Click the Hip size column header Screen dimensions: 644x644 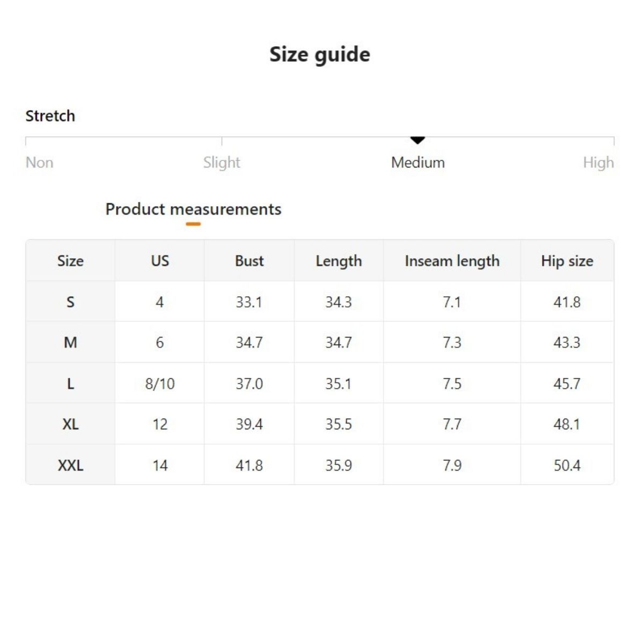pos(567,261)
